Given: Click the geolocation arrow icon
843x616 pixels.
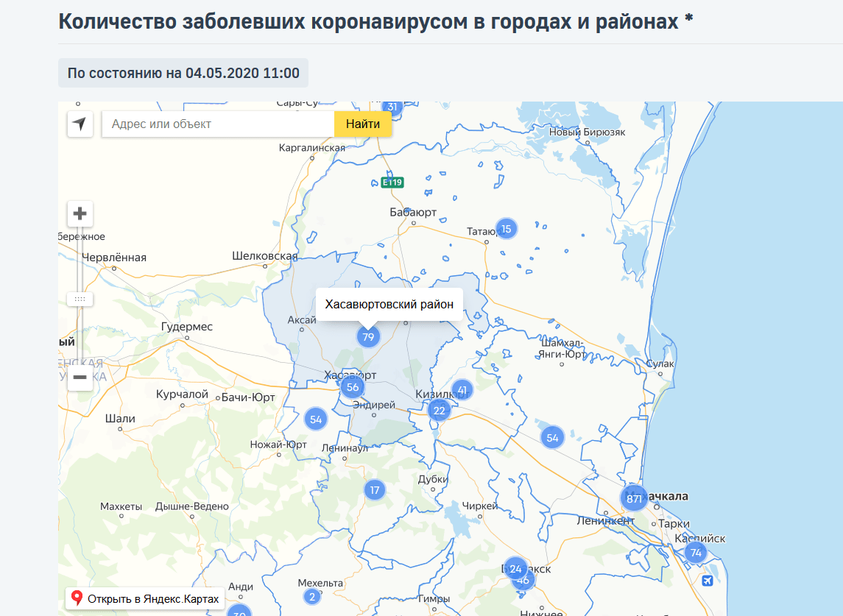Looking at the screenshot, I should tap(80, 124).
